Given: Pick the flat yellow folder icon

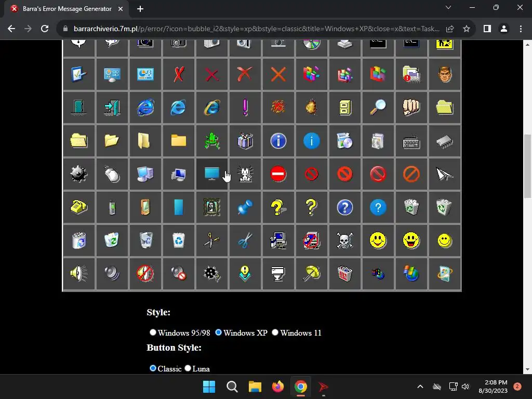Looking at the screenshot, I should (179, 140).
